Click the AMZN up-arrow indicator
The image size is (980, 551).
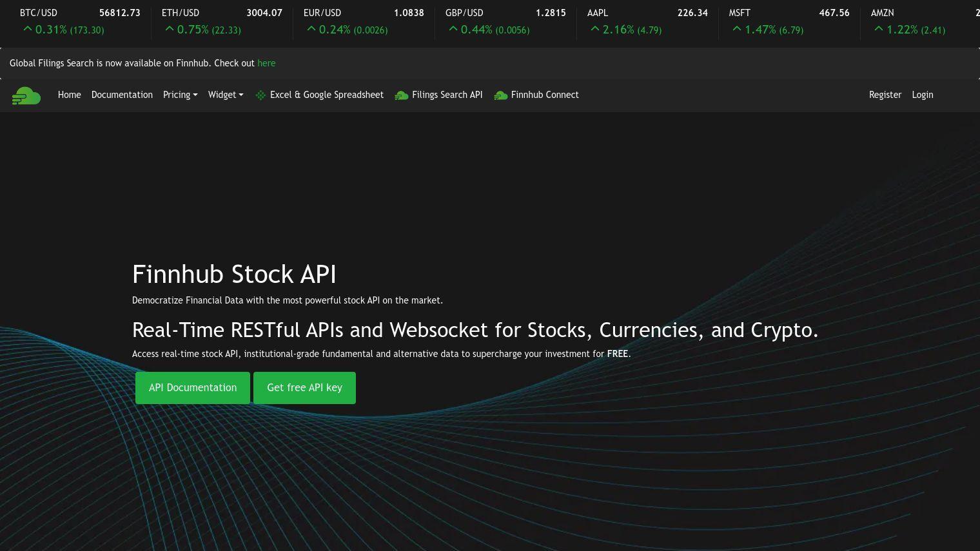click(878, 29)
